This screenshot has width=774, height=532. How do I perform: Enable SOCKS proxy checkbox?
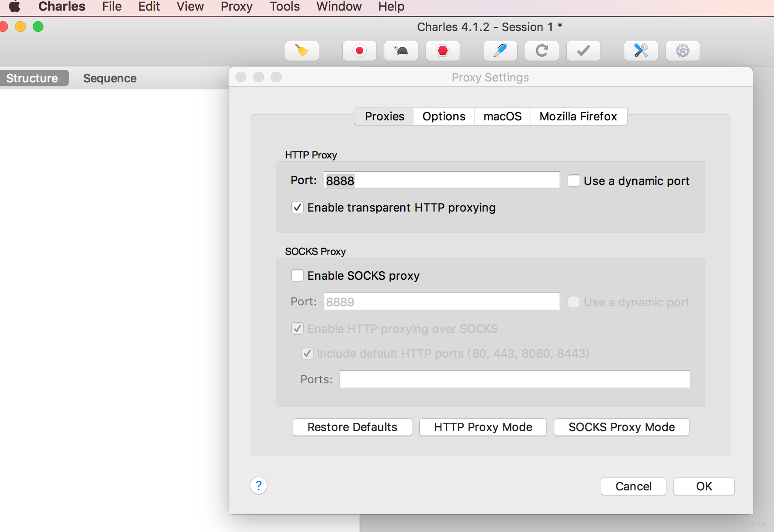coord(298,275)
